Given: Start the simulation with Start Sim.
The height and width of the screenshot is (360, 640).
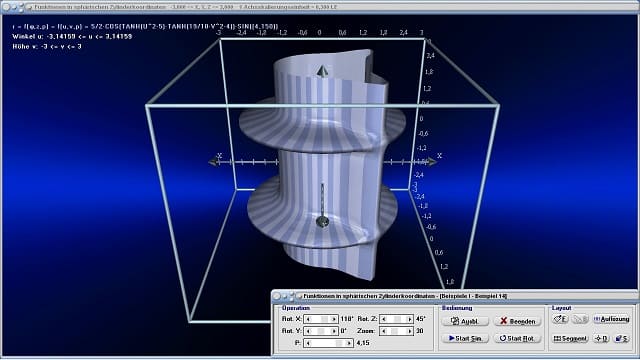Looking at the screenshot, I should pos(465,338).
